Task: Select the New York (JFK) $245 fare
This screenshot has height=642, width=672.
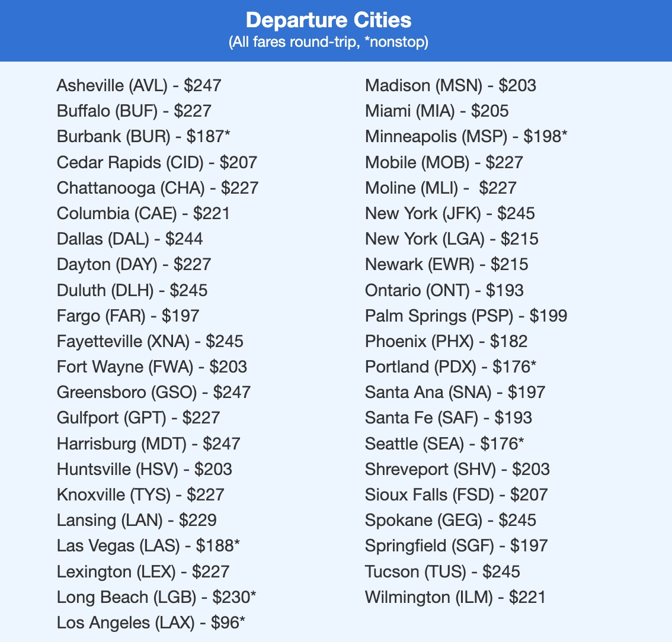Action: (450, 213)
